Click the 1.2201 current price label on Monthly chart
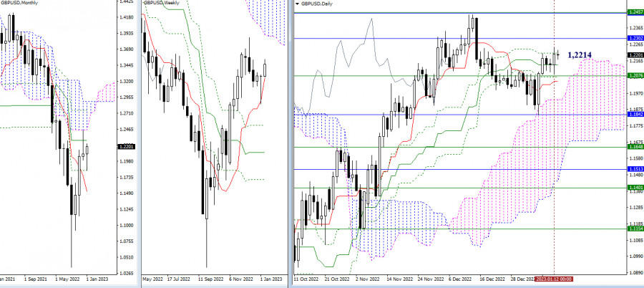The width and height of the screenshot is (644, 288). (126, 146)
